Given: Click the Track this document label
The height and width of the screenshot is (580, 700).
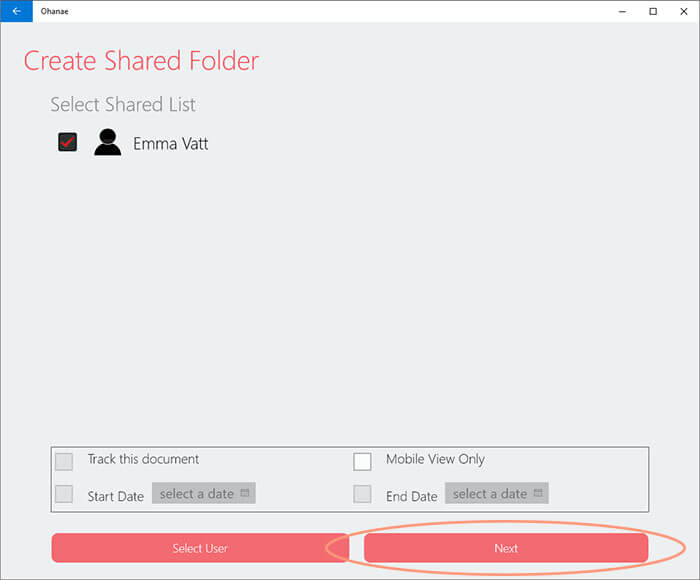Looking at the screenshot, I should point(143,459).
